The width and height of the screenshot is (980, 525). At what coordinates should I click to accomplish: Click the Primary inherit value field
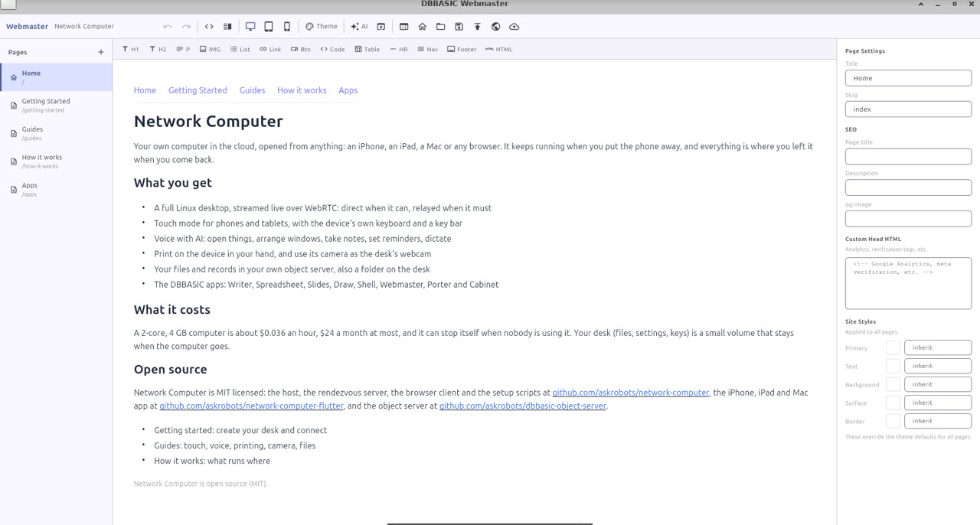coord(938,347)
